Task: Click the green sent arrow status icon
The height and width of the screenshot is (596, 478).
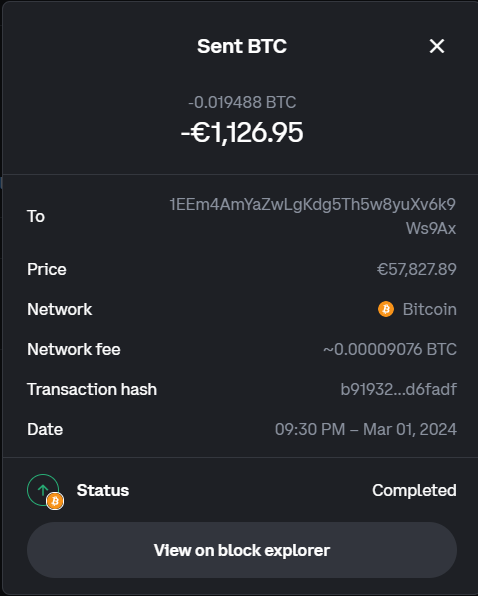Action: coord(43,490)
